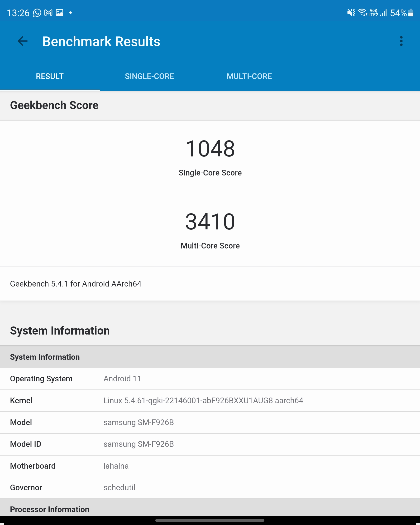This screenshot has height=525, width=420.
Task: Tap the battery icon
Action: click(x=411, y=13)
